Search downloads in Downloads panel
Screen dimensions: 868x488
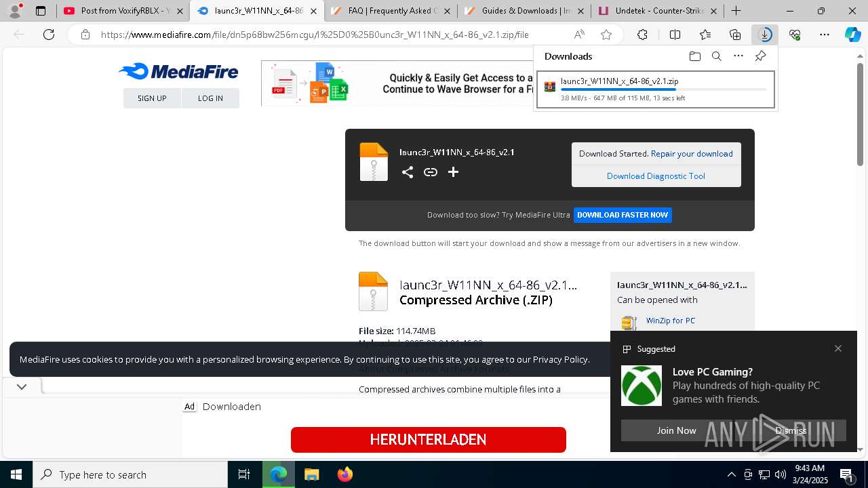(716, 56)
